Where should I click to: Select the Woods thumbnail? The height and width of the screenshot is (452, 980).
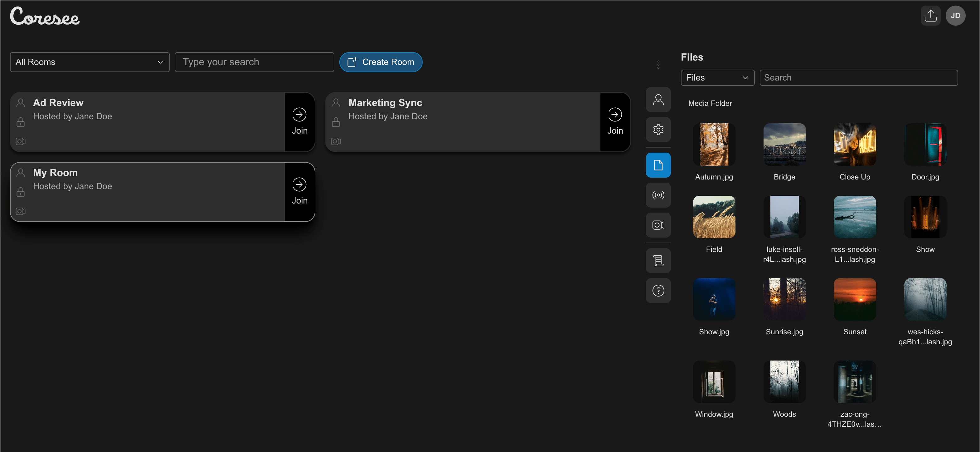[784, 382]
